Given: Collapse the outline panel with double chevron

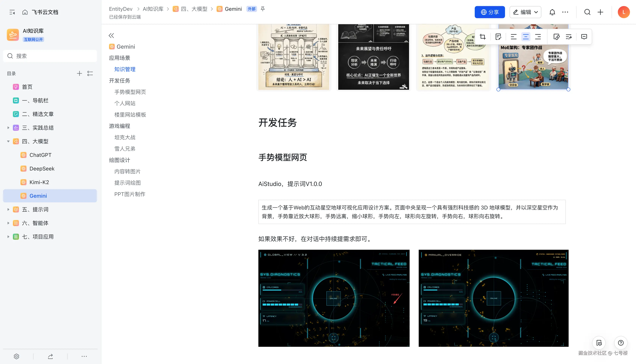Looking at the screenshot, I should pos(111,36).
